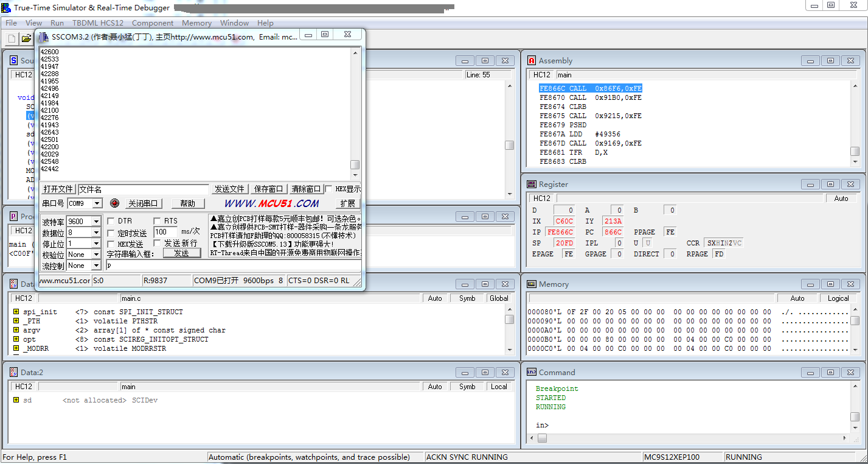Click the IX register value C60C

point(564,221)
